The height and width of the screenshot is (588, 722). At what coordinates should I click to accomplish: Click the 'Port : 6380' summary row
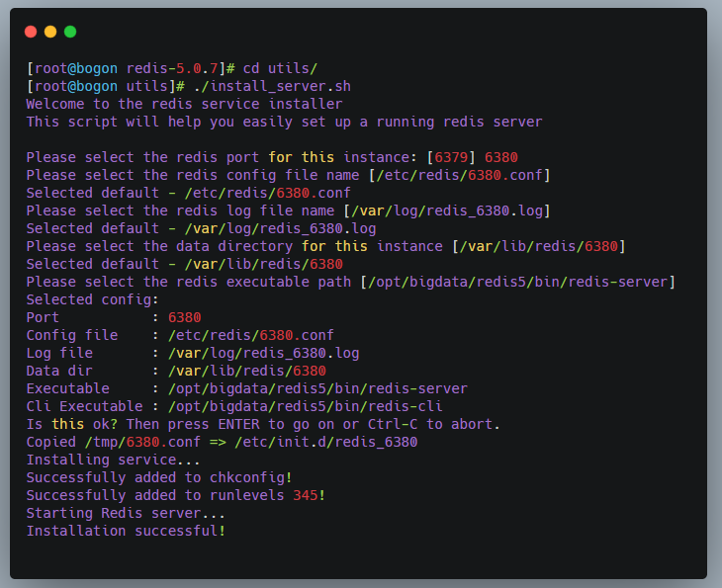click(114, 317)
